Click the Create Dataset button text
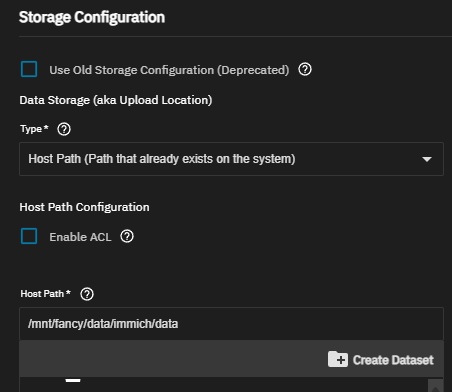The image size is (452, 392). coord(393,360)
